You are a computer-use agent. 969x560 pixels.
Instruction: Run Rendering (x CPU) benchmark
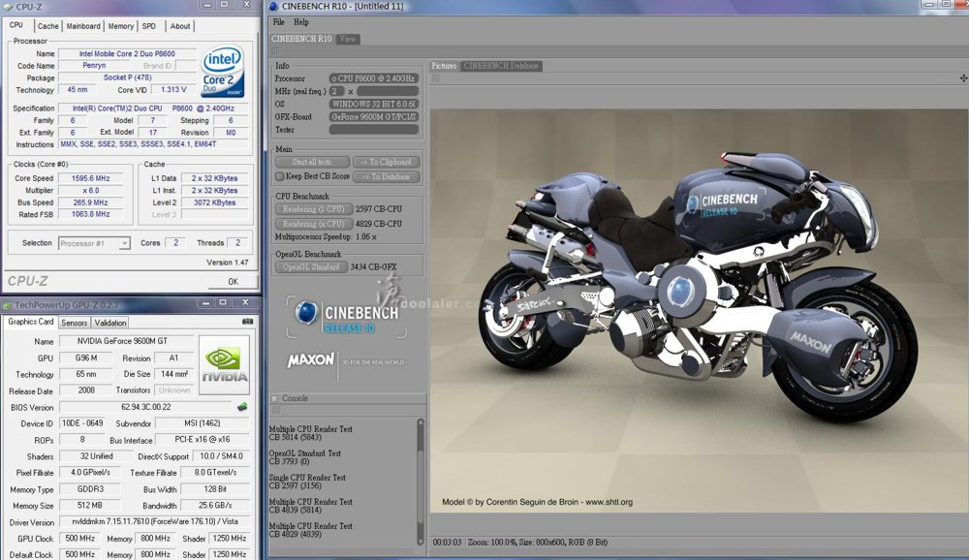click(314, 224)
